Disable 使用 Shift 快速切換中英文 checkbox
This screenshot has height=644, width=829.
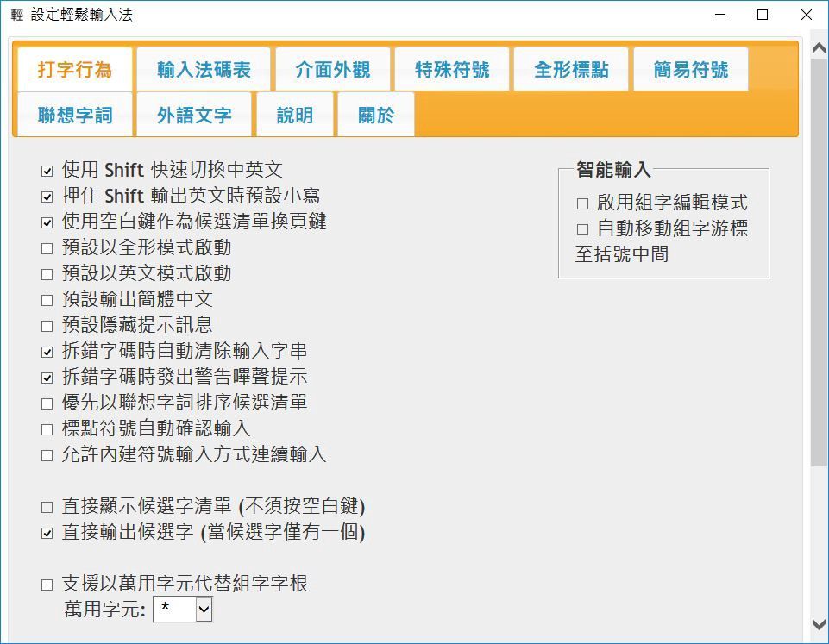coord(47,171)
